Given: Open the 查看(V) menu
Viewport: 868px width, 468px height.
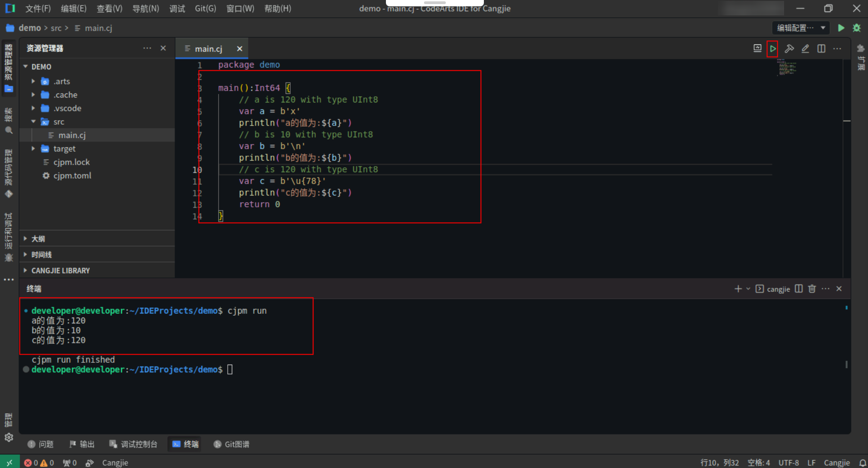Looking at the screenshot, I should [x=110, y=9].
